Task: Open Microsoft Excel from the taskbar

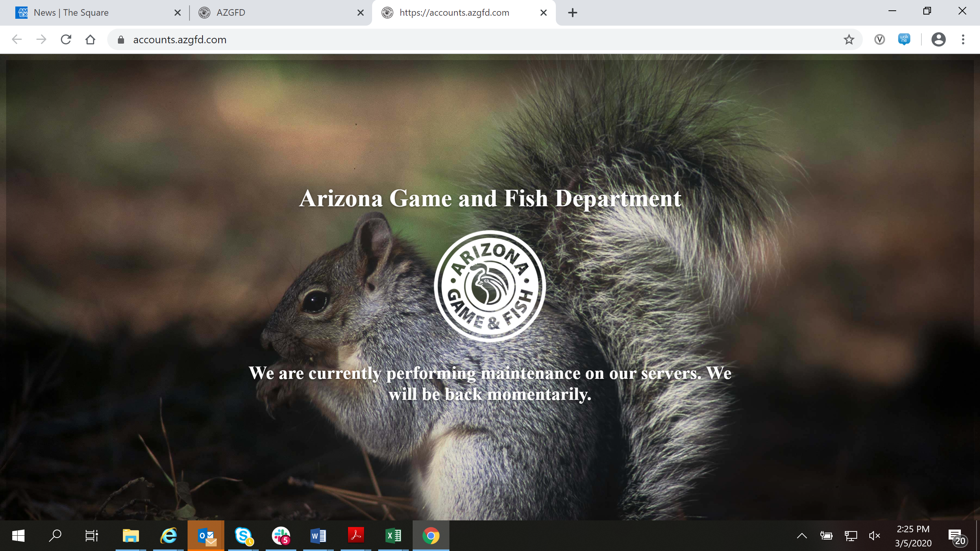Action: point(394,536)
